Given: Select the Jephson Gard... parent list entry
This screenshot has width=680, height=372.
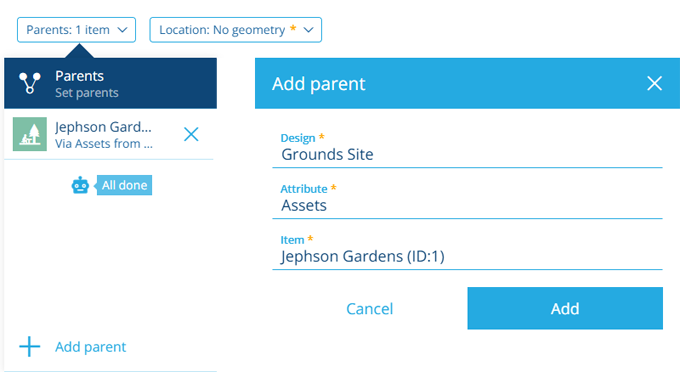Looking at the screenshot, I should tap(108, 134).
